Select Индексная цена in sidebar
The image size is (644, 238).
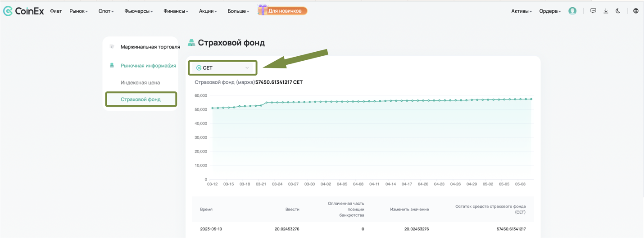(140, 83)
